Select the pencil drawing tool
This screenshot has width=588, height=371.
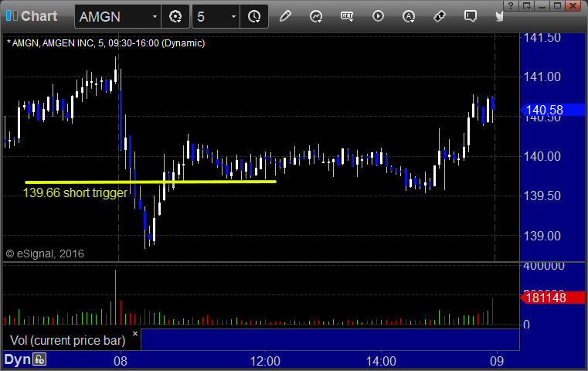pos(285,16)
